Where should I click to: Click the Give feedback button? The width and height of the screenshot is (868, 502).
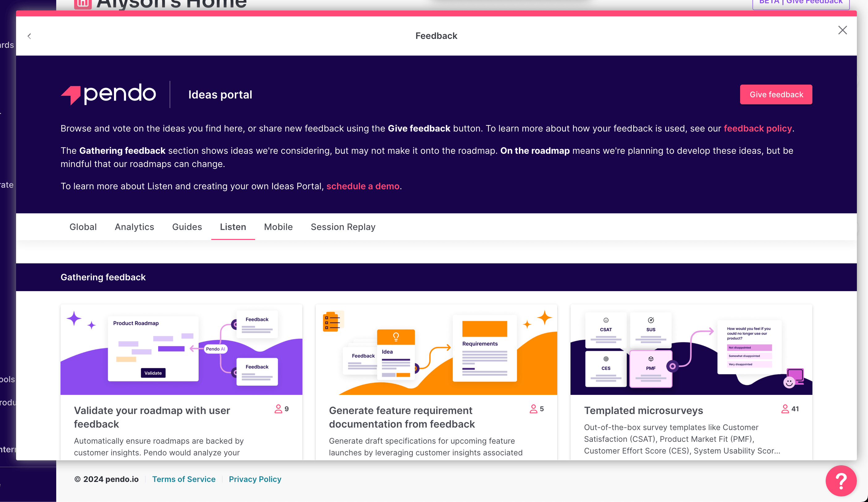pyautogui.click(x=776, y=94)
